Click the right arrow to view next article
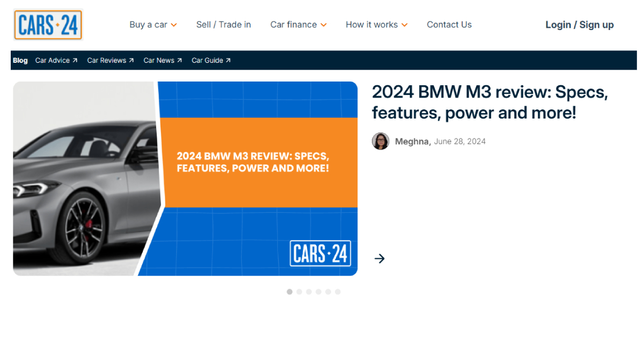The width and height of the screenshot is (644, 362). tap(379, 258)
